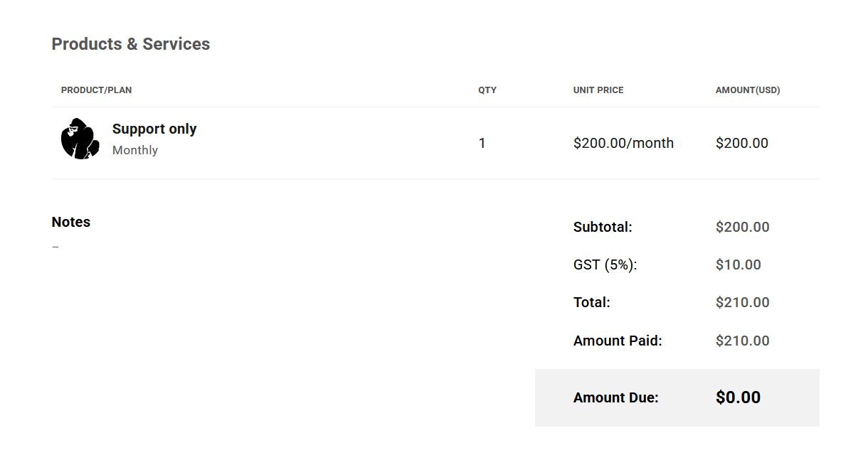868x465 pixels.
Task: Select the GST amount $10.00
Action: [x=739, y=265]
